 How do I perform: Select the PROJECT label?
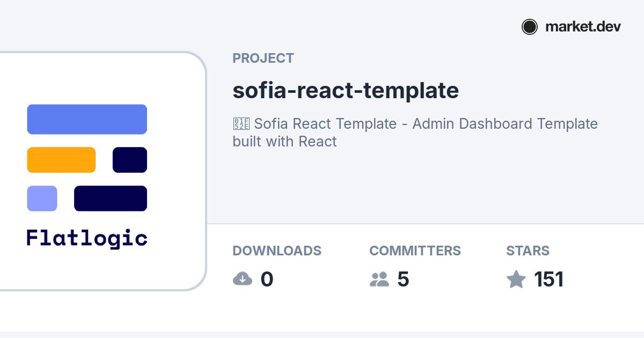(x=263, y=58)
